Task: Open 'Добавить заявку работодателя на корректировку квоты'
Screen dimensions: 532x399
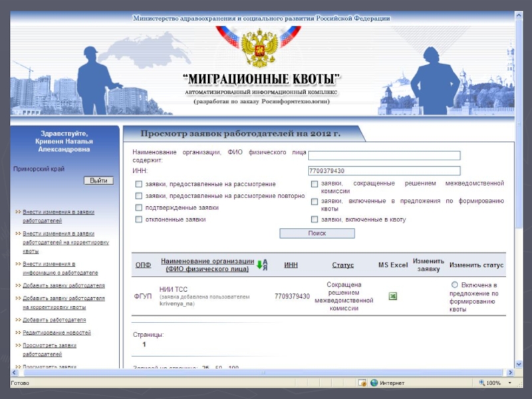Action: [x=64, y=303]
